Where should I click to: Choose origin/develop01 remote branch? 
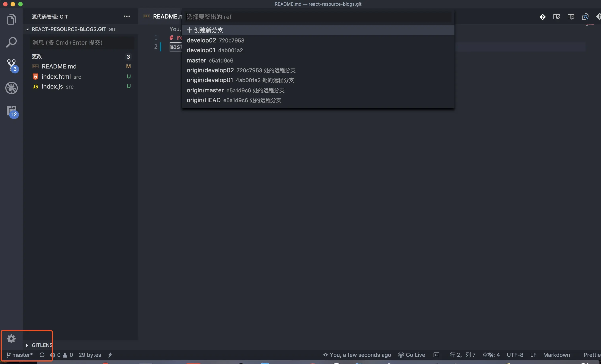pos(210,80)
